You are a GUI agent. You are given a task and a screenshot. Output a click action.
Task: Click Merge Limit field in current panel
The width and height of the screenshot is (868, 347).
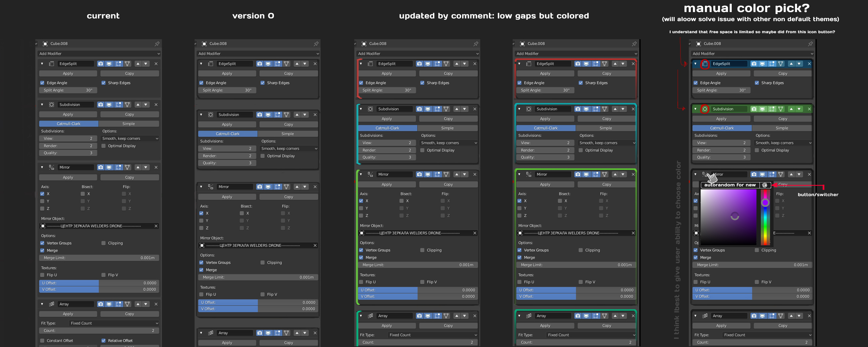pos(99,258)
